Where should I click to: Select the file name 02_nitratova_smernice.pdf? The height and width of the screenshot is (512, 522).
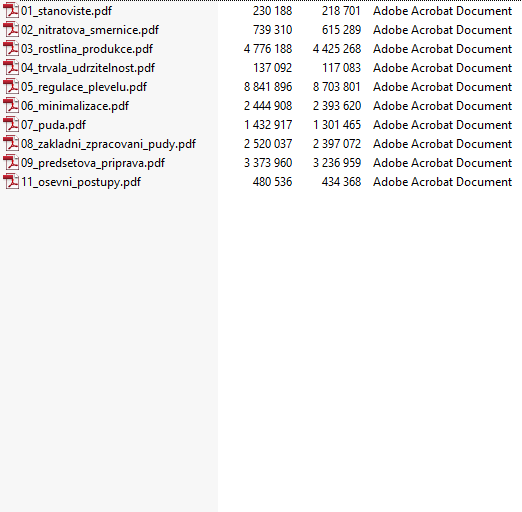pyautogui.click(x=90, y=30)
